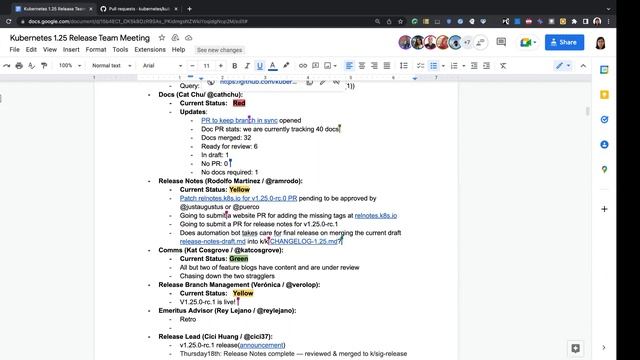This screenshot has height=360, width=640.
Task: Open the Extensions menu
Action: [x=150, y=49]
